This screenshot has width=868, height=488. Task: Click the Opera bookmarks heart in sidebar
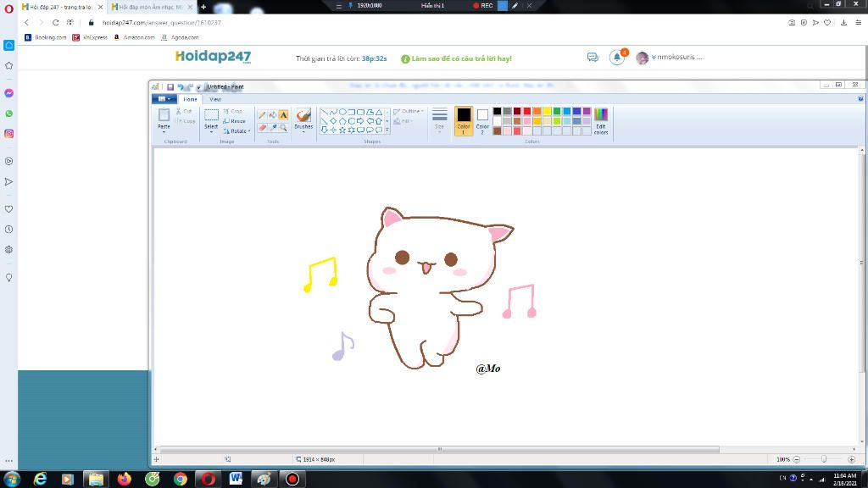pos(8,209)
